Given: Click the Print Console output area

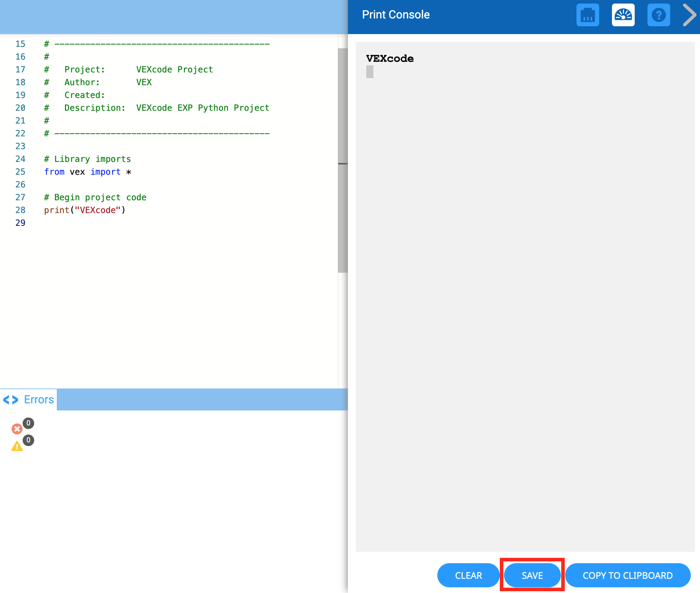Looking at the screenshot, I should pos(525,284).
